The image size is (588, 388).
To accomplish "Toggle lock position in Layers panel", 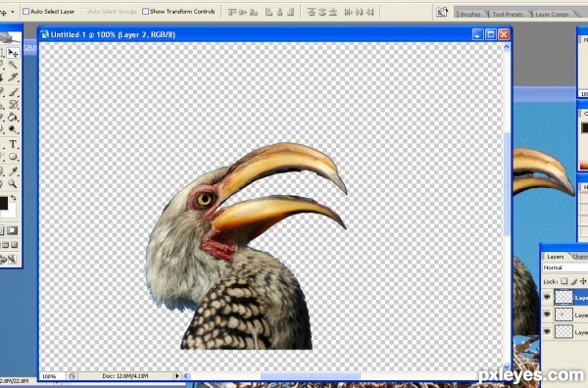I will pyautogui.click(x=583, y=281).
